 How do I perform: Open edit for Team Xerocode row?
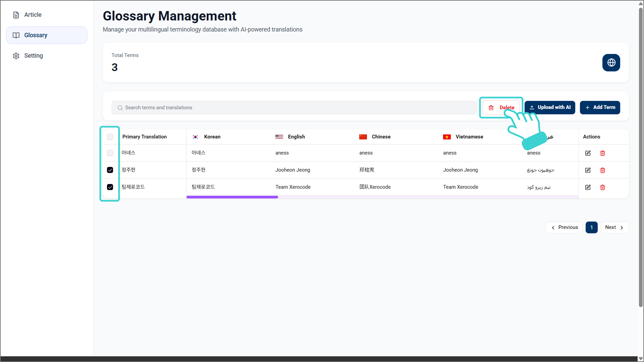(588, 187)
